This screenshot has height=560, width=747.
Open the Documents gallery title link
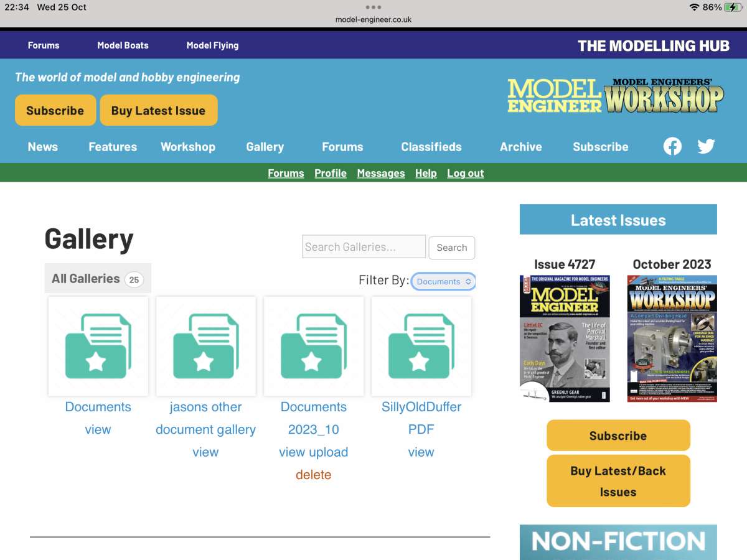coord(98,407)
